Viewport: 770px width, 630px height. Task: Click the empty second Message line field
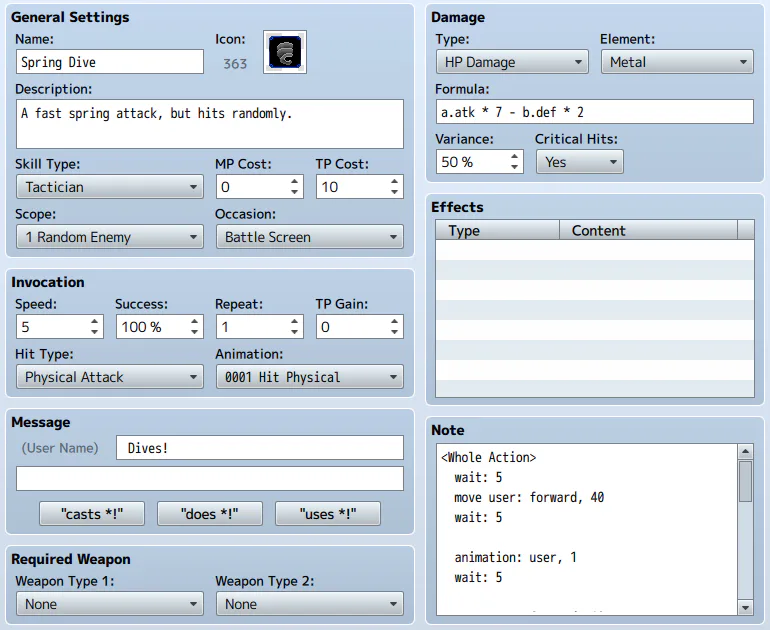pos(210,479)
